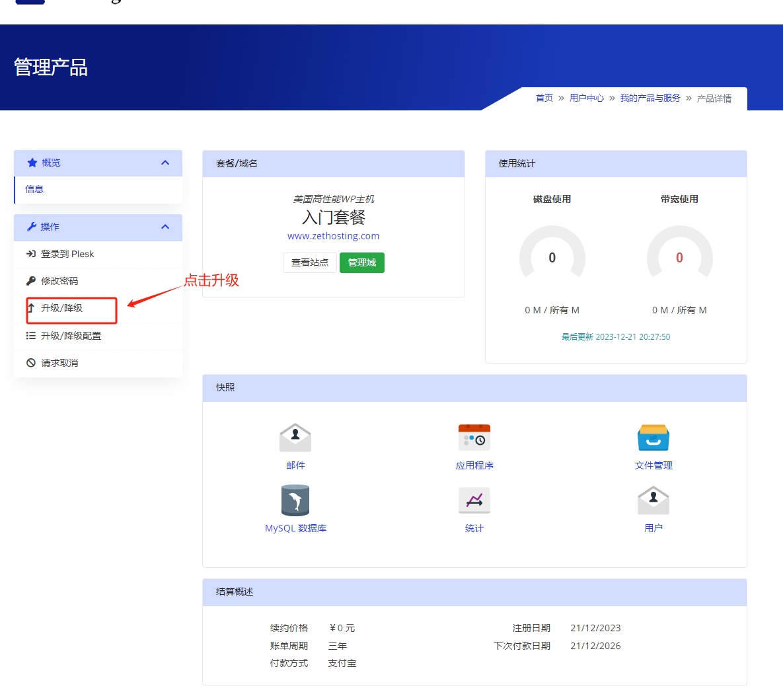The width and height of the screenshot is (783, 700).
Task: Click the wrench icon beside 操作
Action: pyautogui.click(x=32, y=226)
